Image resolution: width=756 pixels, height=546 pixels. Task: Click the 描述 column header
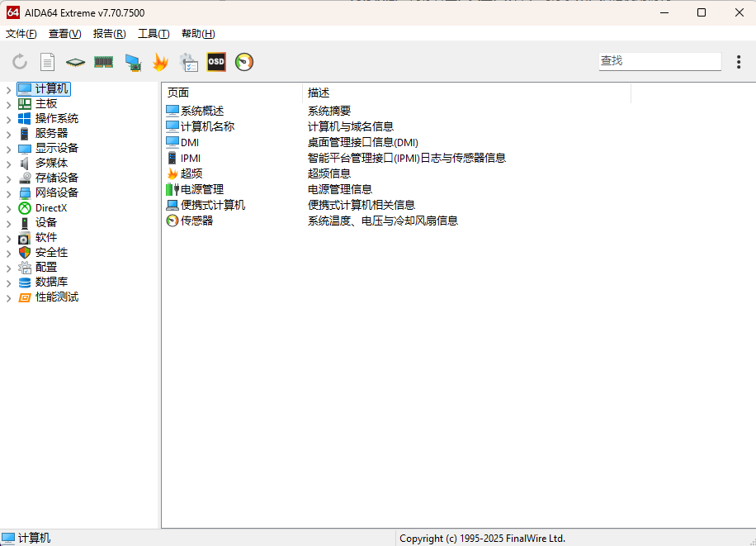pos(466,93)
